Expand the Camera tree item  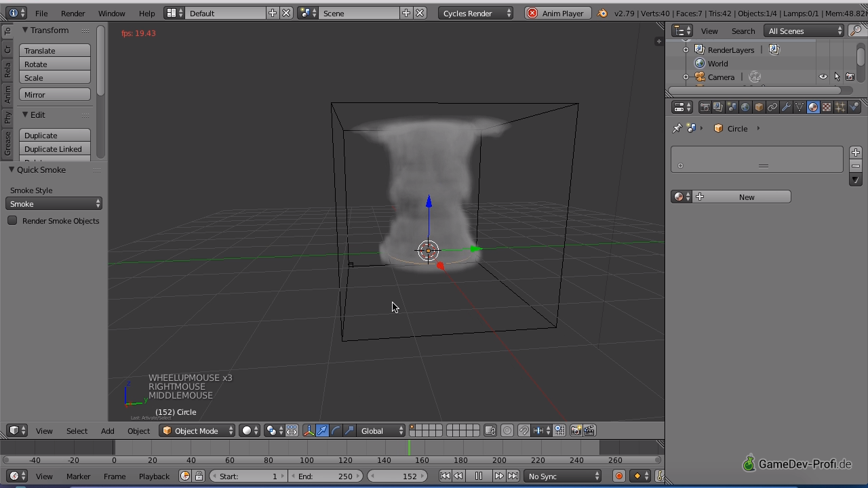tap(686, 77)
